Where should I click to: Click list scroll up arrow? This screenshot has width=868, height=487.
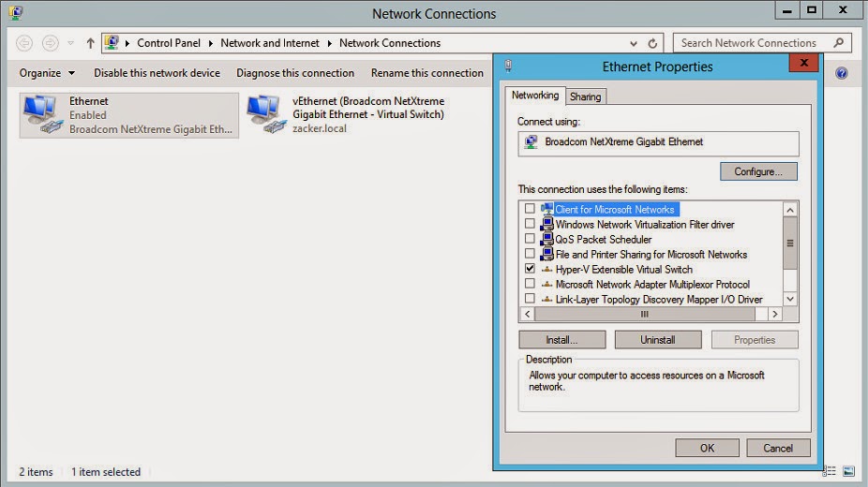(x=790, y=210)
